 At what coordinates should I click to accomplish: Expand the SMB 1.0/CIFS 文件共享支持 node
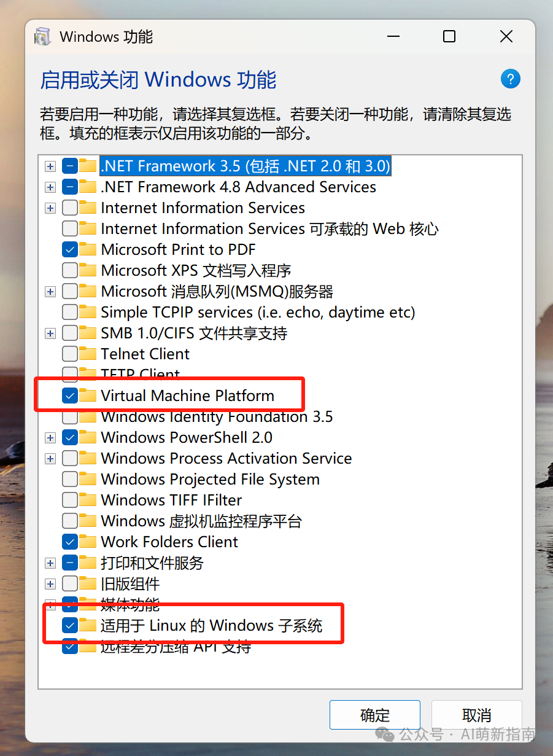click(x=50, y=333)
